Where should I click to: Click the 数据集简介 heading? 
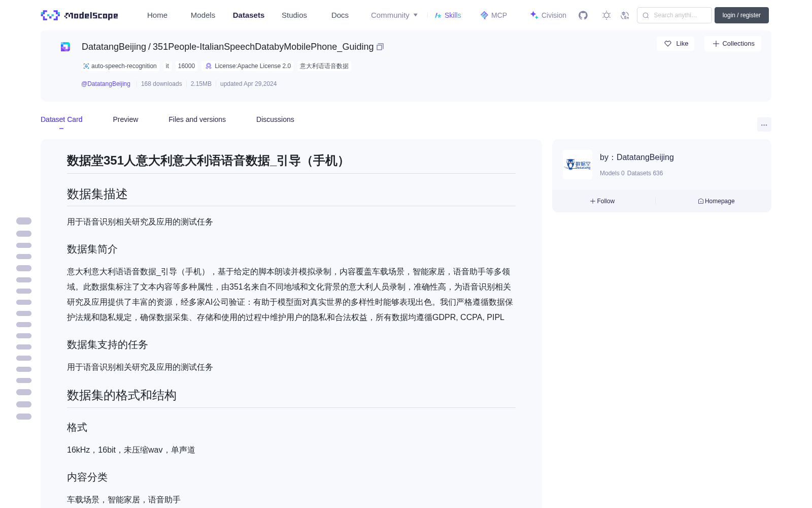[92, 249]
